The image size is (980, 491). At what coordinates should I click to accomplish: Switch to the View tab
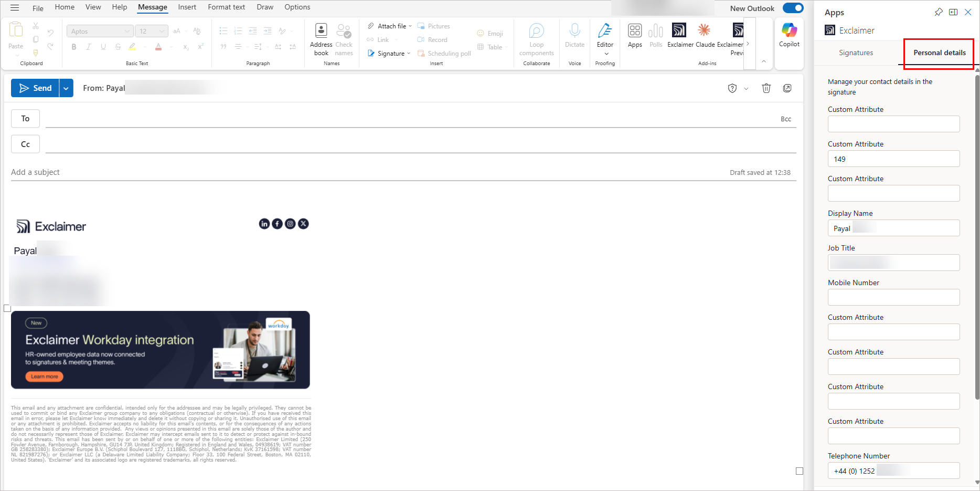(x=93, y=7)
